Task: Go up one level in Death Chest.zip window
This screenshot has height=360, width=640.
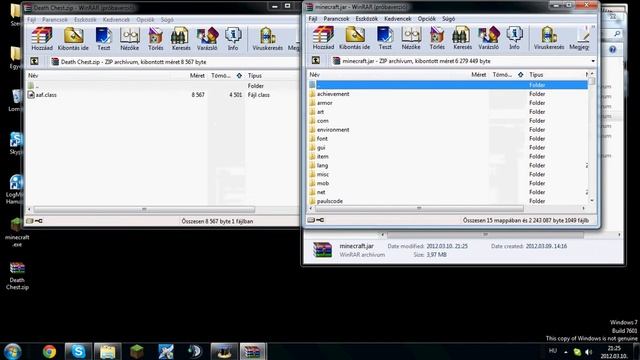Action: [34, 61]
